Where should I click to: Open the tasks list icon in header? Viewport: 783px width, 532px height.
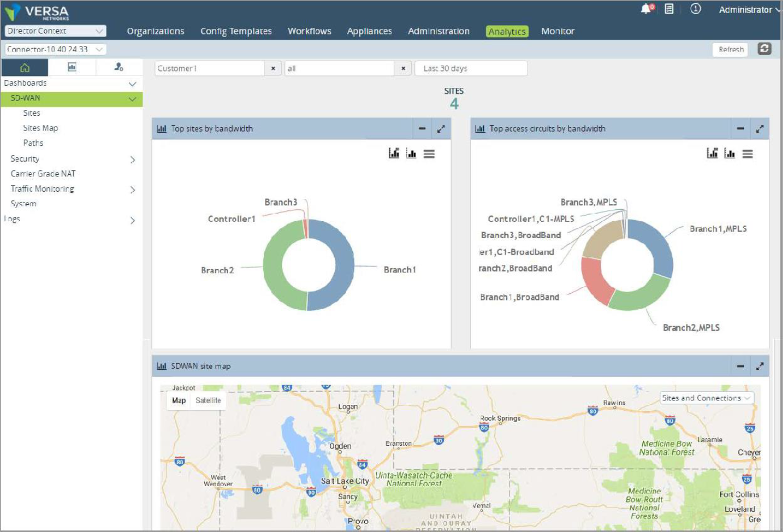click(x=669, y=9)
